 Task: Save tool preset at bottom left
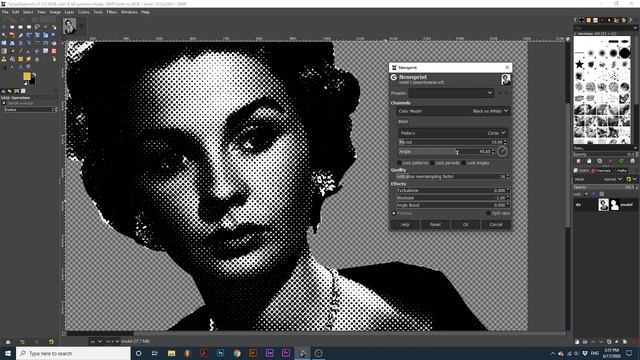pos(8,342)
